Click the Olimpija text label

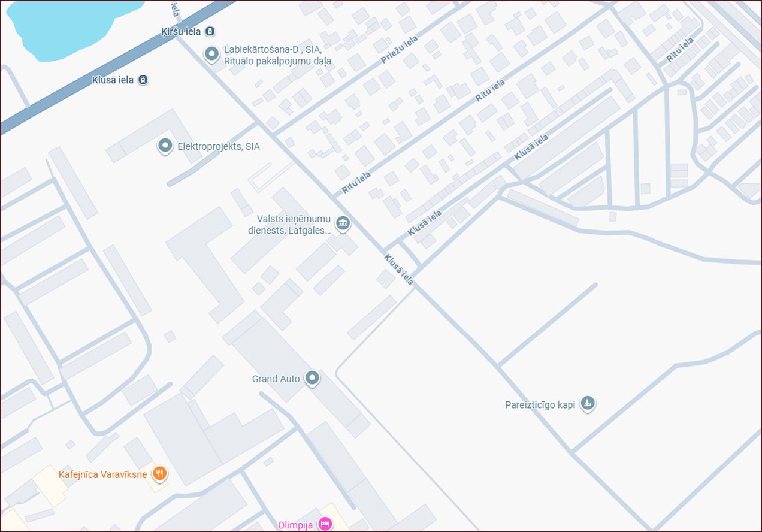(295, 525)
